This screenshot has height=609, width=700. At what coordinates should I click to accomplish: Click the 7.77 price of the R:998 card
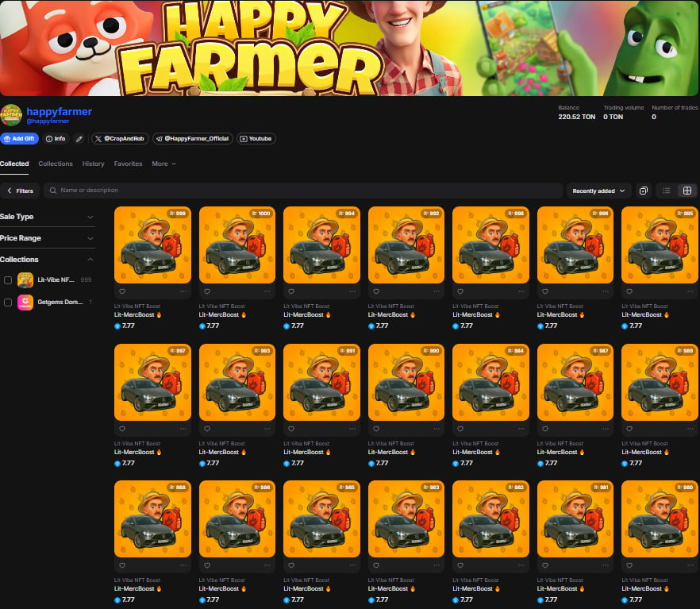click(x=467, y=326)
